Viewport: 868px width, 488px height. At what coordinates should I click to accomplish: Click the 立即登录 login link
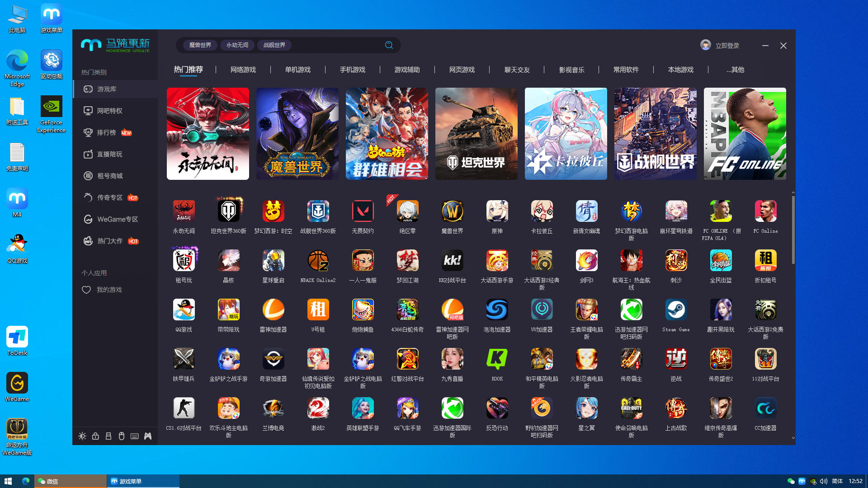(727, 46)
